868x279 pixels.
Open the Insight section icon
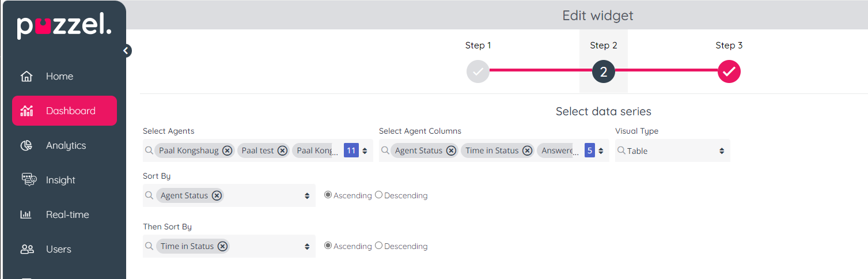(27, 180)
